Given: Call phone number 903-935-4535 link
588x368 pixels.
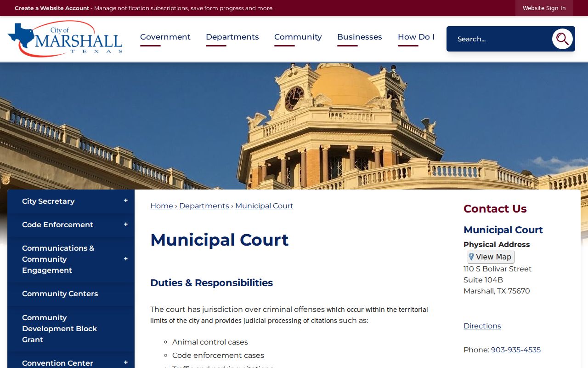Looking at the screenshot, I should click(x=516, y=350).
